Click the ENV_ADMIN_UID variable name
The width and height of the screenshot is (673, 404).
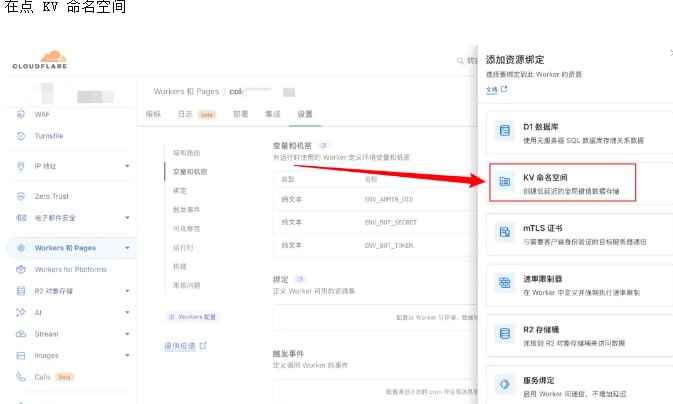pos(389,199)
